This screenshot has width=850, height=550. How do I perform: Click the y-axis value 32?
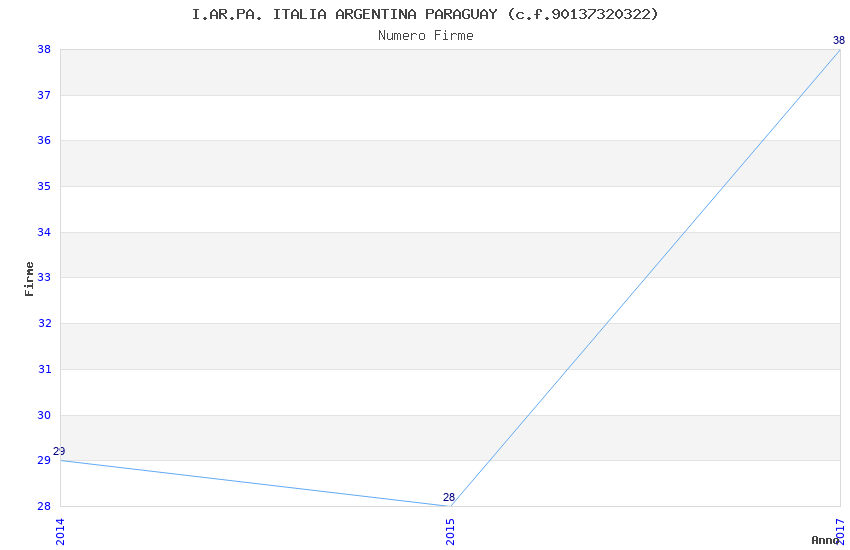tap(44, 323)
